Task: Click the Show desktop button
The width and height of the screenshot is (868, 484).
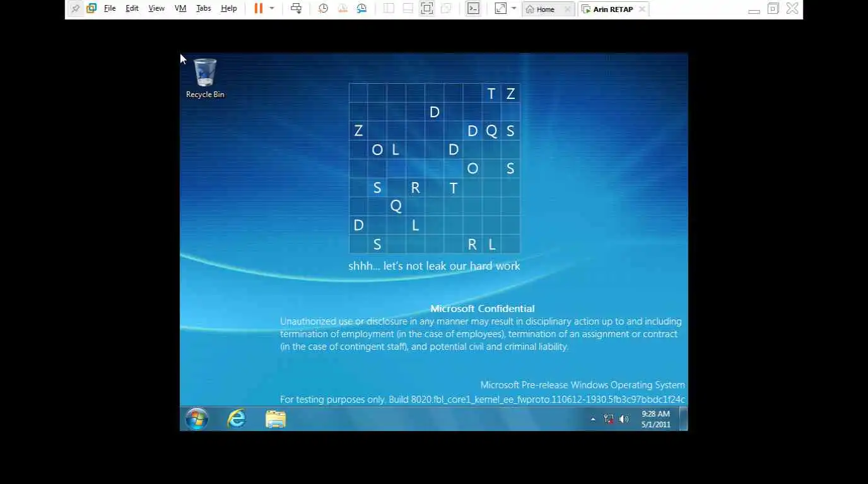Action: (x=683, y=419)
